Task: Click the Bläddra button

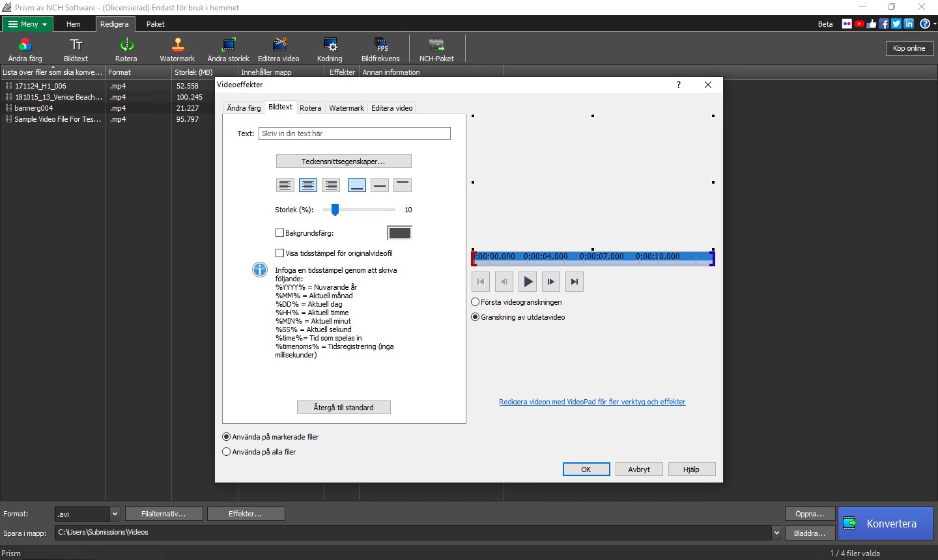Action: click(x=810, y=533)
